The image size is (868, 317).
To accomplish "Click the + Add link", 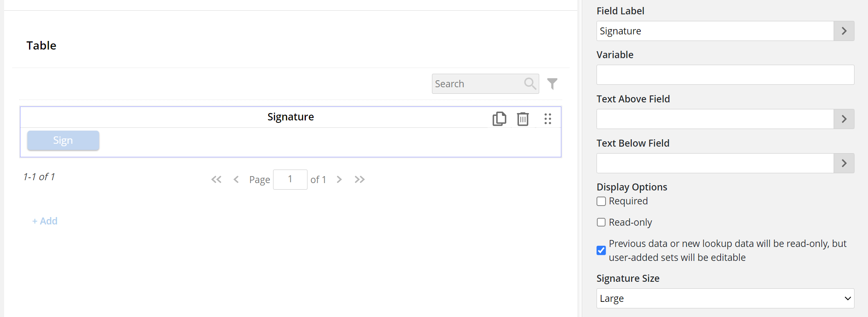I will point(45,221).
